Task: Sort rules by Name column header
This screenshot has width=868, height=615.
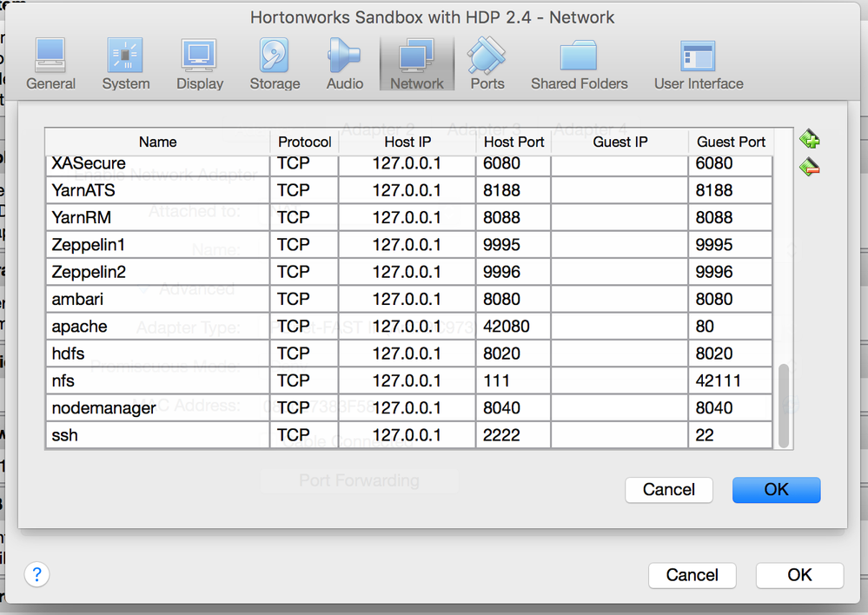Action: point(157,142)
